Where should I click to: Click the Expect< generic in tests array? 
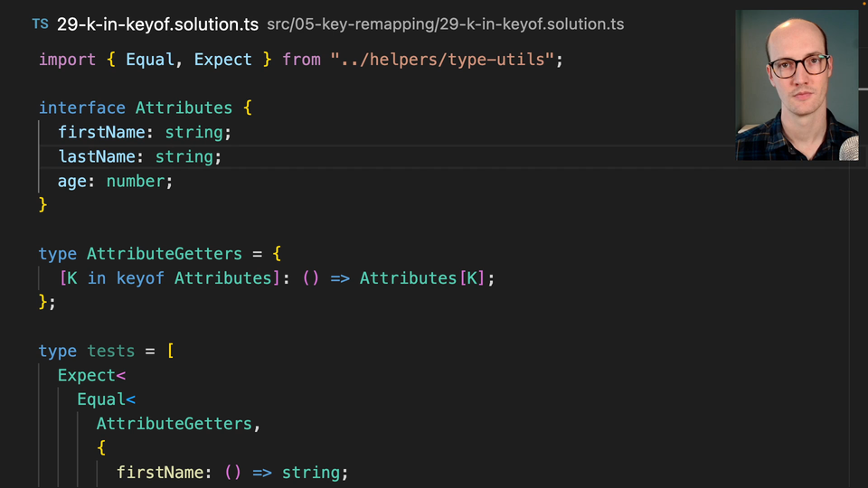pos(91,375)
